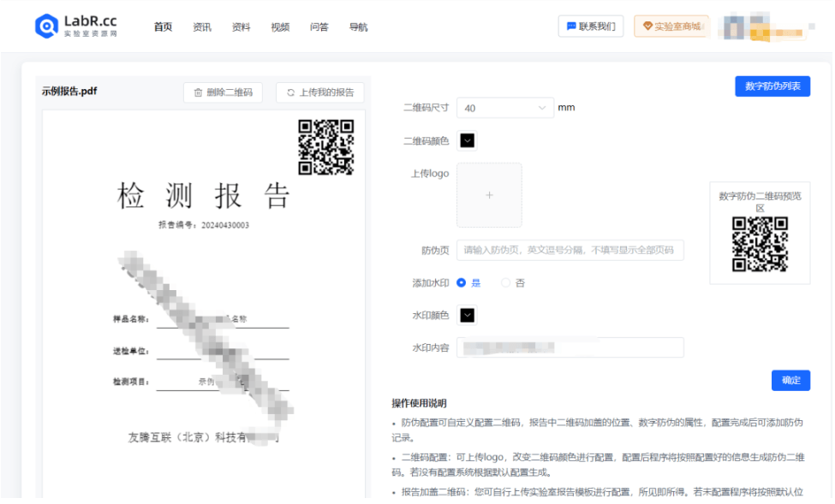Focus the 水印内容 input field
Screen dimensions: 835x504
tap(570, 348)
